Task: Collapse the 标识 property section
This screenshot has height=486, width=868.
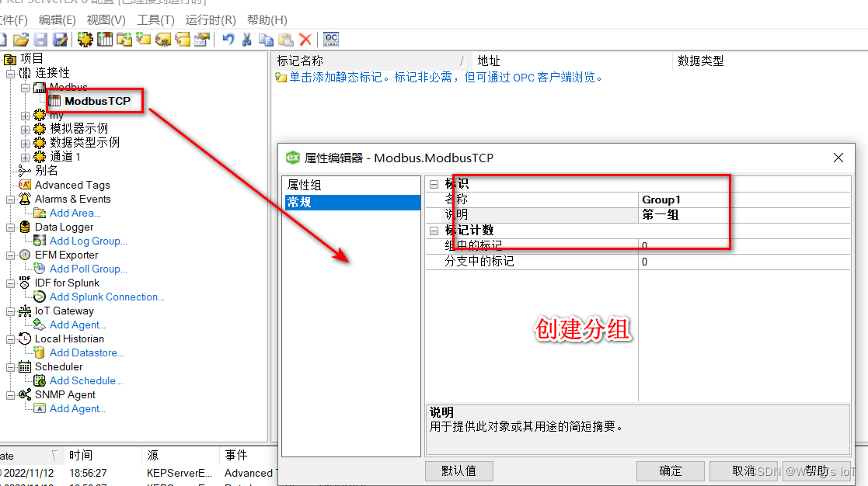Action: pyautogui.click(x=434, y=184)
